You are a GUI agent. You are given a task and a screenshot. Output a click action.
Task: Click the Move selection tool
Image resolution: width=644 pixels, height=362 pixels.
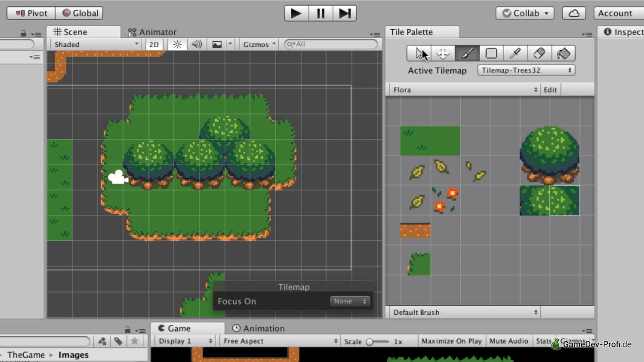tap(443, 53)
